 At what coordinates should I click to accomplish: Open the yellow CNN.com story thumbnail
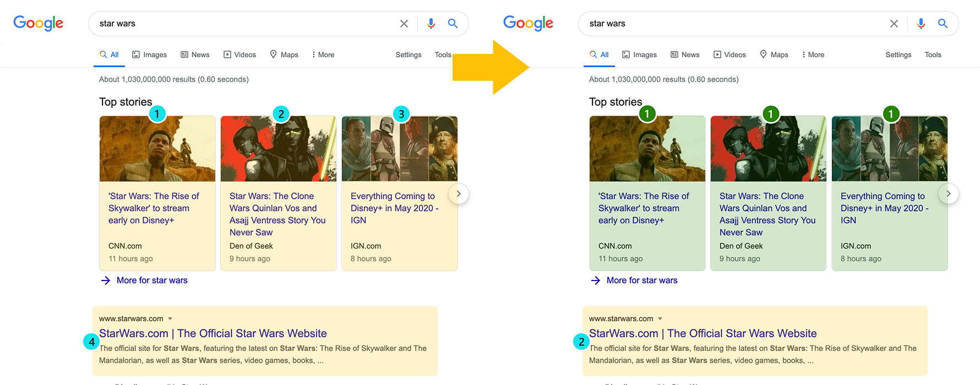point(157,148)
